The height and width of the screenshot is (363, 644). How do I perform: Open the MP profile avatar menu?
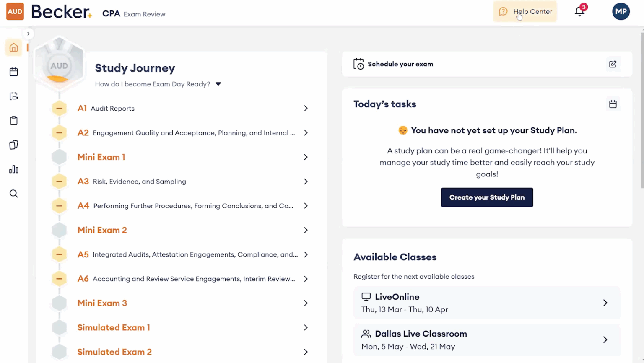click(621, 11)
